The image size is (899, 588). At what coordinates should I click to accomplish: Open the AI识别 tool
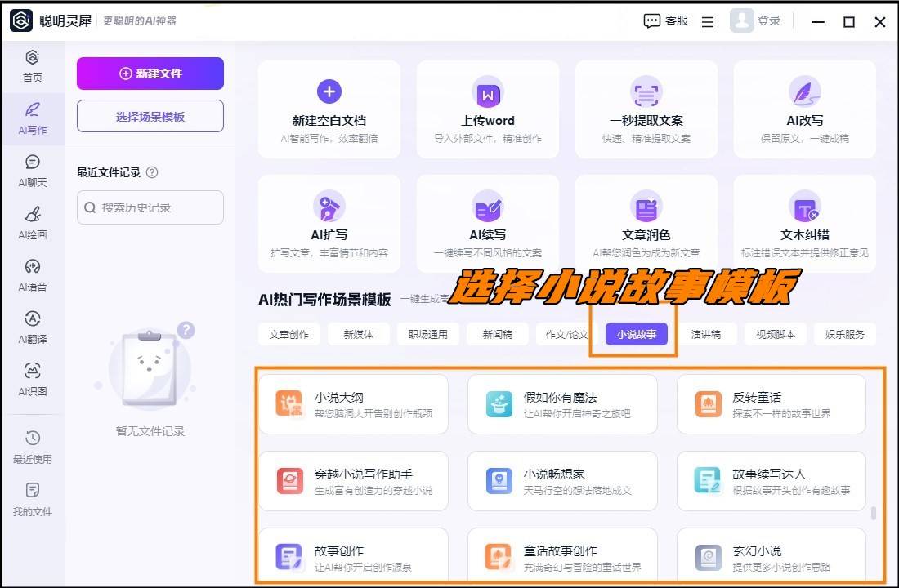click(x=32, y=377)
